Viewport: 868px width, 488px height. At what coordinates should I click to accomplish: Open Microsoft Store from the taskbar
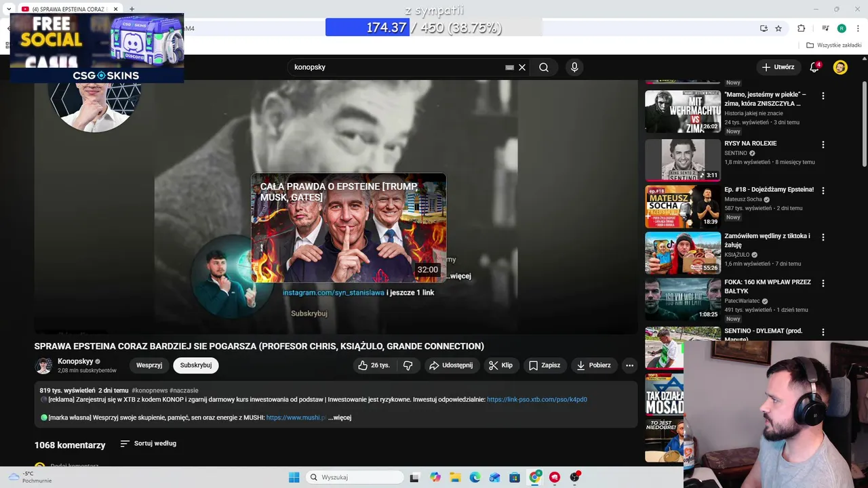[x=515, y=477]
